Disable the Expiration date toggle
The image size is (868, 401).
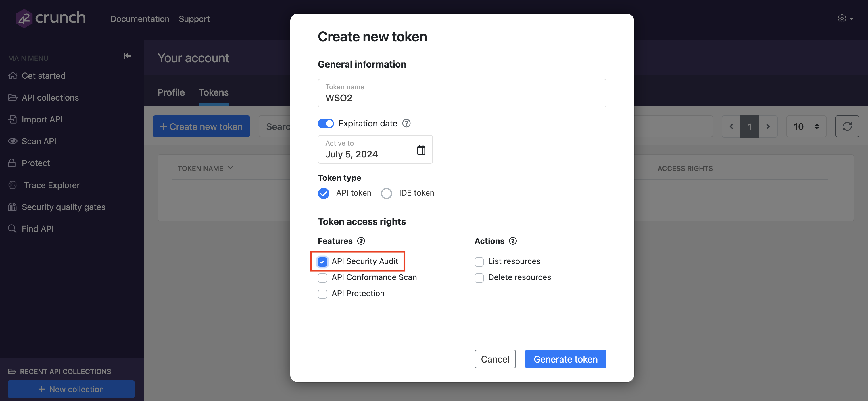(325, 124)
